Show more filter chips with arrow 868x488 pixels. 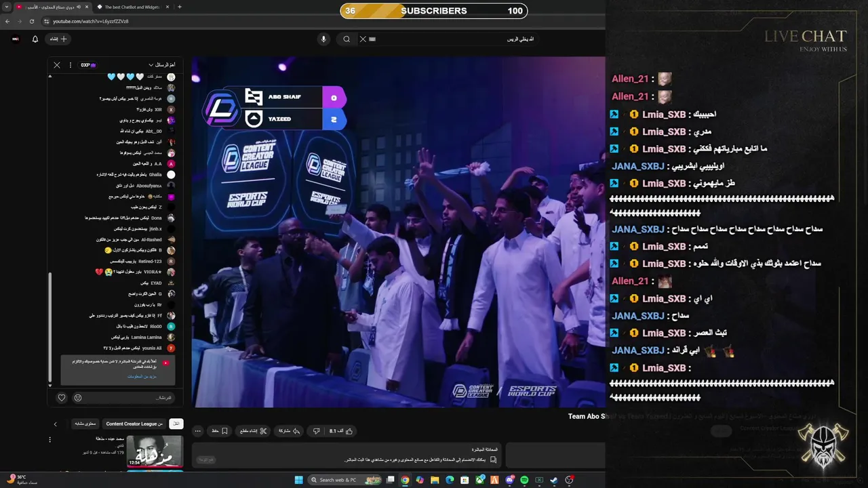pyautogui.click(x=56, y=424)
